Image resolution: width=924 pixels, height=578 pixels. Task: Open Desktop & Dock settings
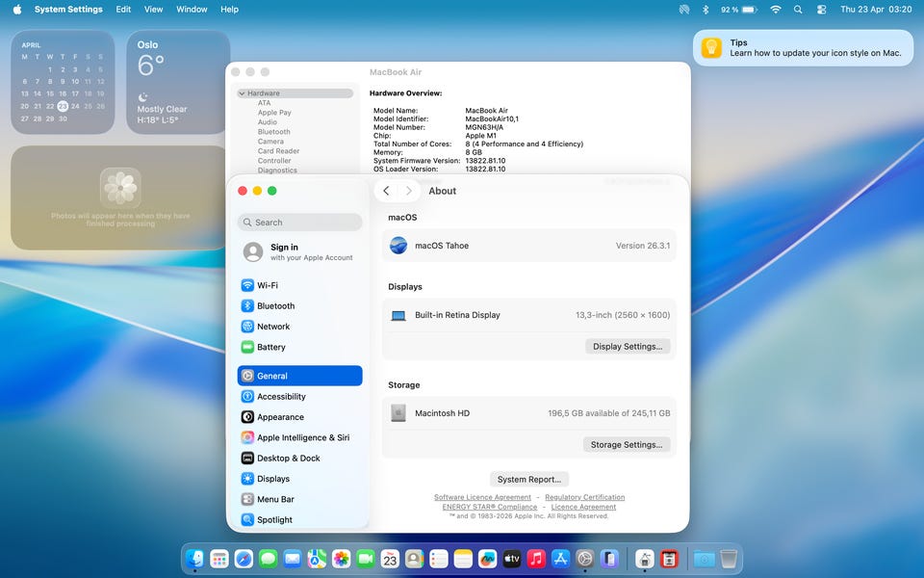pyautogui.click(x=299, y=459)
